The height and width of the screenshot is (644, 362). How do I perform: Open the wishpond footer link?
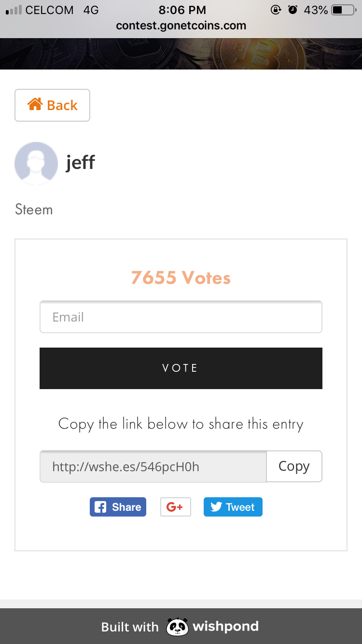225,627
